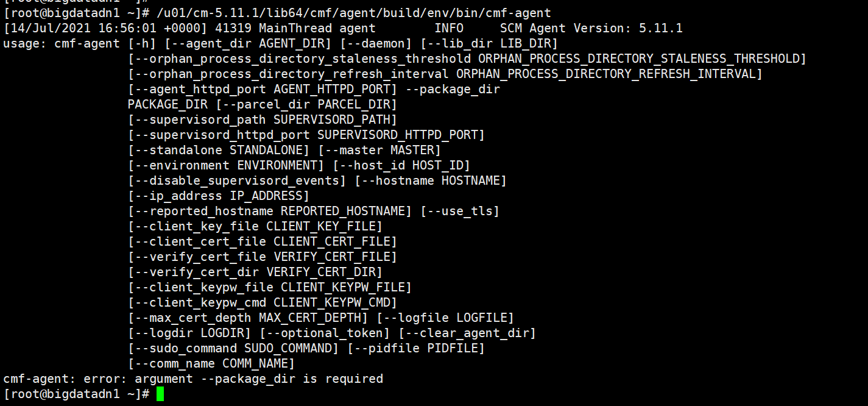Click the cmf-agent error message line
Viewport: 868px width, 406px height.
[193, 379]
